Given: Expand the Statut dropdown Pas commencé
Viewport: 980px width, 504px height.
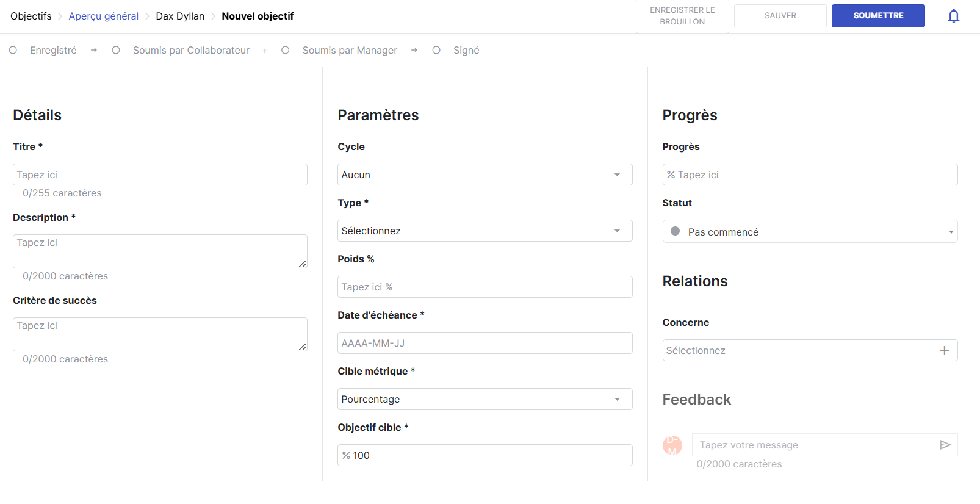Looking at the screenshot, I should pyautogui.click(x=810, y=232).
